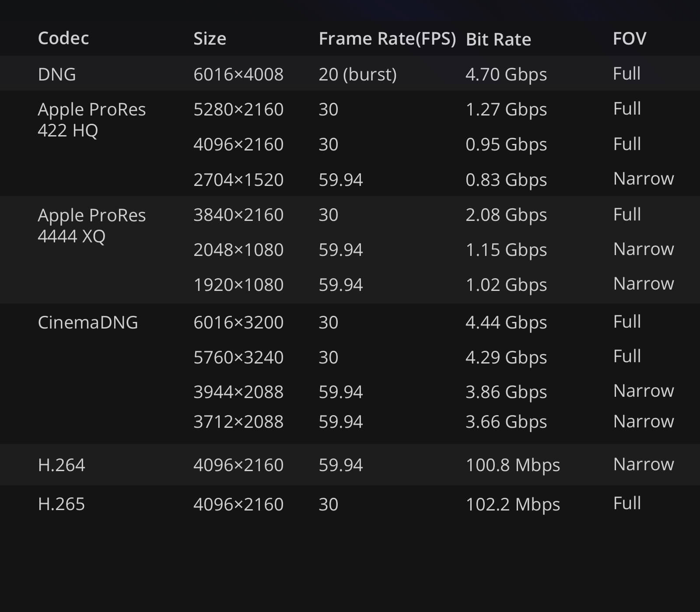
Task: Click the Bit Rate column header
Action: point(498,39)
